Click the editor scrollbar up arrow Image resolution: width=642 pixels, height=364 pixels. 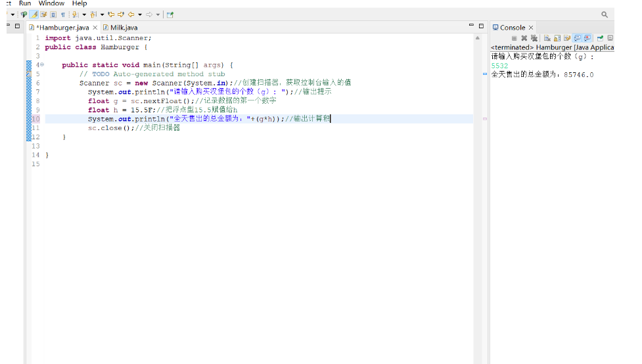[x=478, y=38]
